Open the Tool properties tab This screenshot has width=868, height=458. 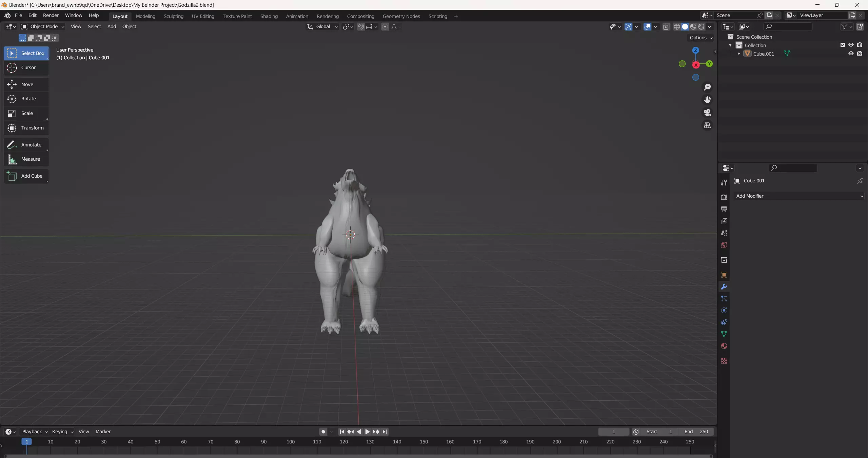point(724,182)
